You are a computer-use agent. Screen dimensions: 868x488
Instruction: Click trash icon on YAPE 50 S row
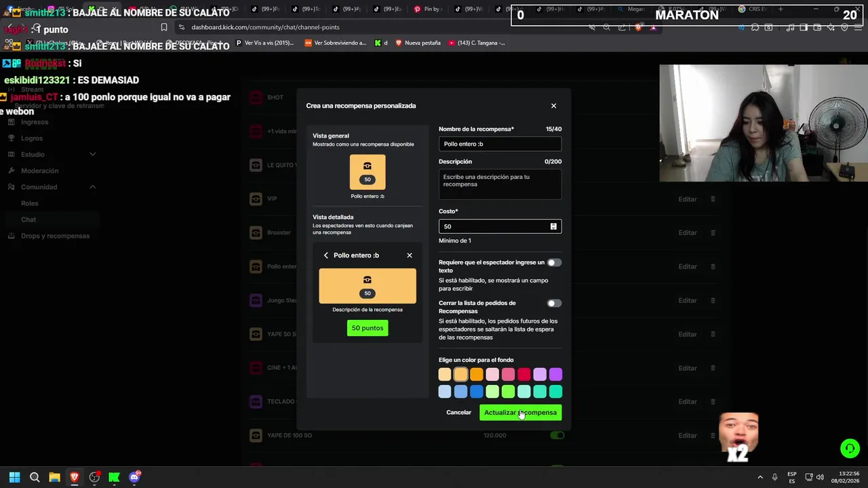(x=713, y=334)
